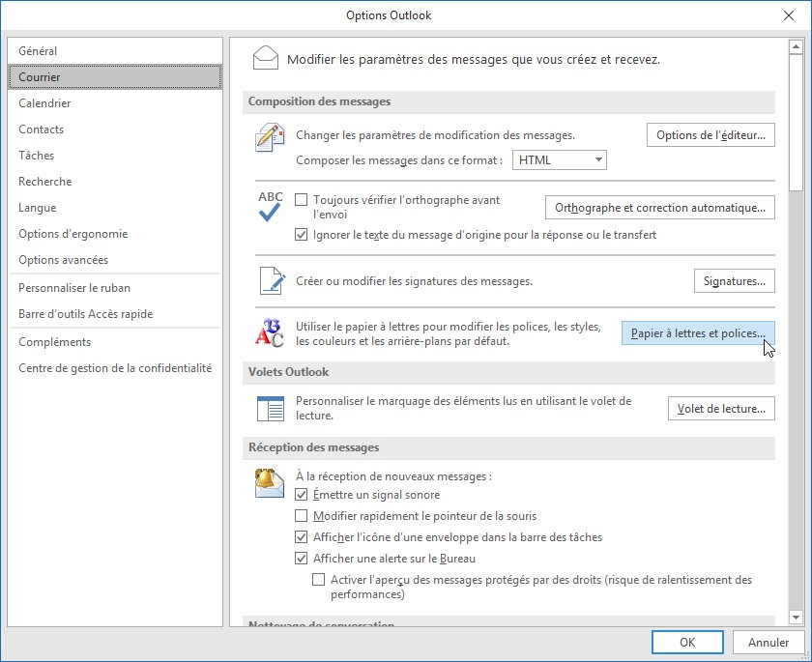Select Général in the left sidebar
This screenshot has height=662, width=812.
coord(115,50)
